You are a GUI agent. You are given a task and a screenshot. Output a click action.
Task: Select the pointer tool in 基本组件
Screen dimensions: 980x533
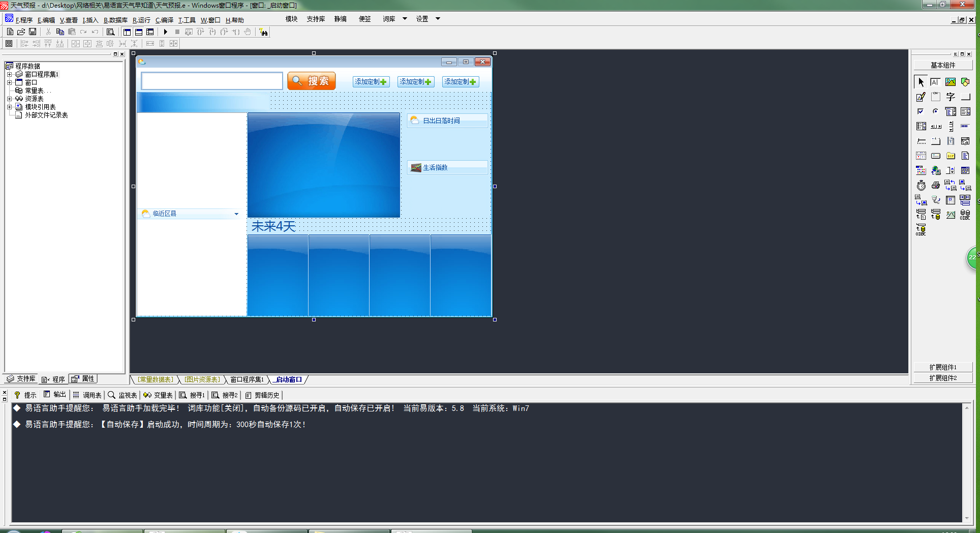921,82
